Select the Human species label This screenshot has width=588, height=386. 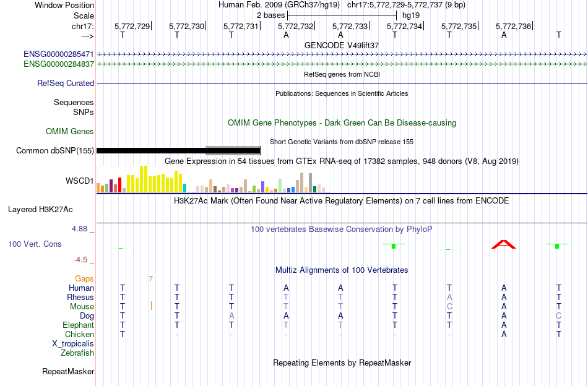[x=81, y=288]
